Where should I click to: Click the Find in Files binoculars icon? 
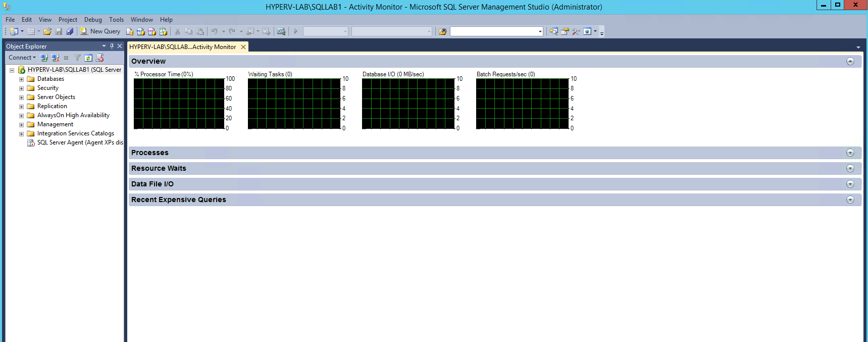443,31
